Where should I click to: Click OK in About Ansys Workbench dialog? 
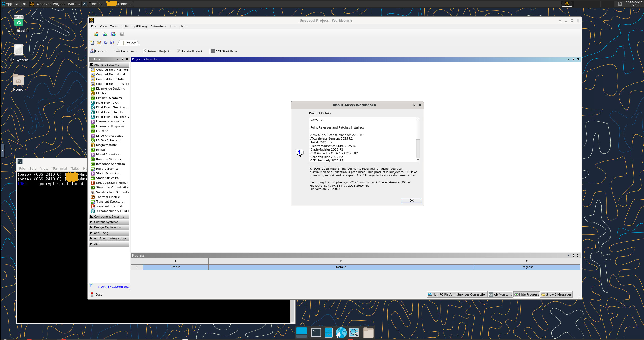[x=411, y=200]
